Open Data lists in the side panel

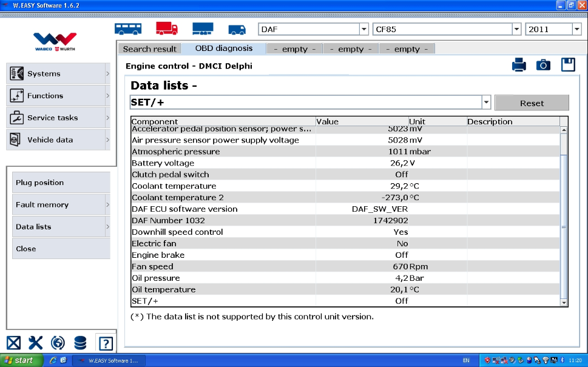pos(61,227)
